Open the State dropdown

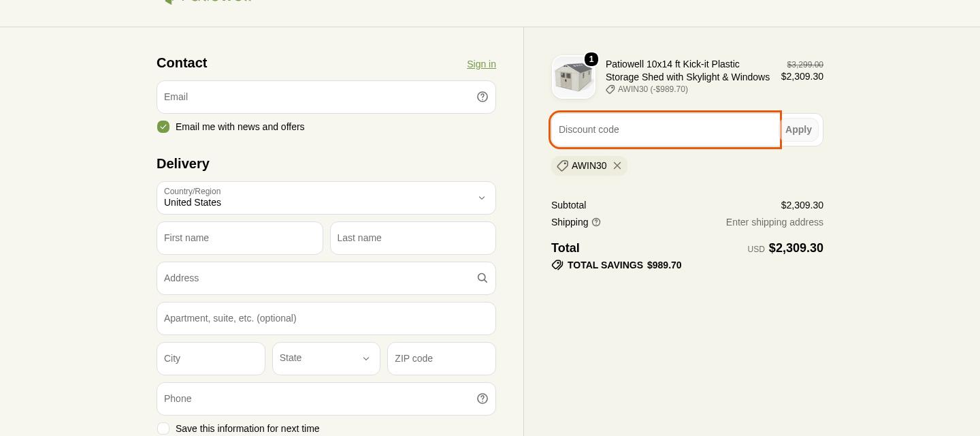click(x=326, y=358)
